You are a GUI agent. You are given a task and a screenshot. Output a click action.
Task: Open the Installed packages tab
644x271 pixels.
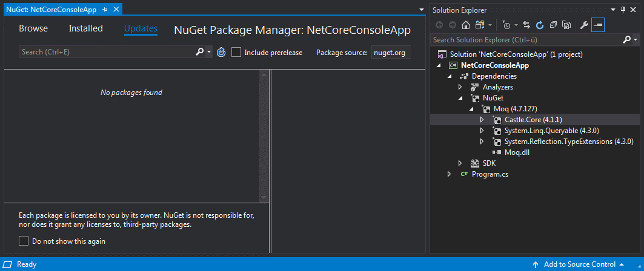pos(85,28)
